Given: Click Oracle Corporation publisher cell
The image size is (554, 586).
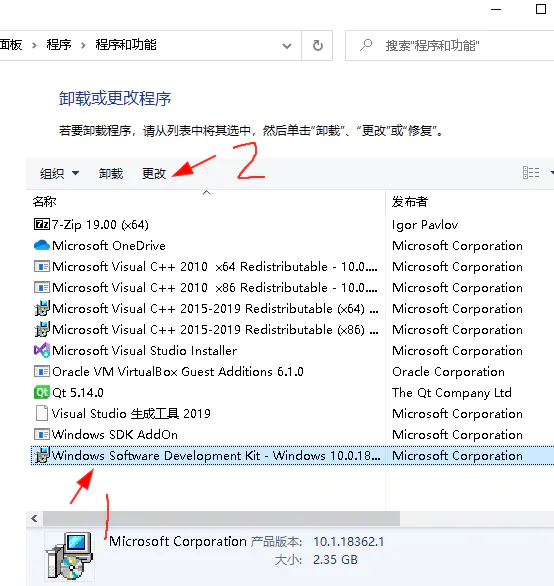Looking at the screenshot, I should pyautogui.click(x=448, y=371).
